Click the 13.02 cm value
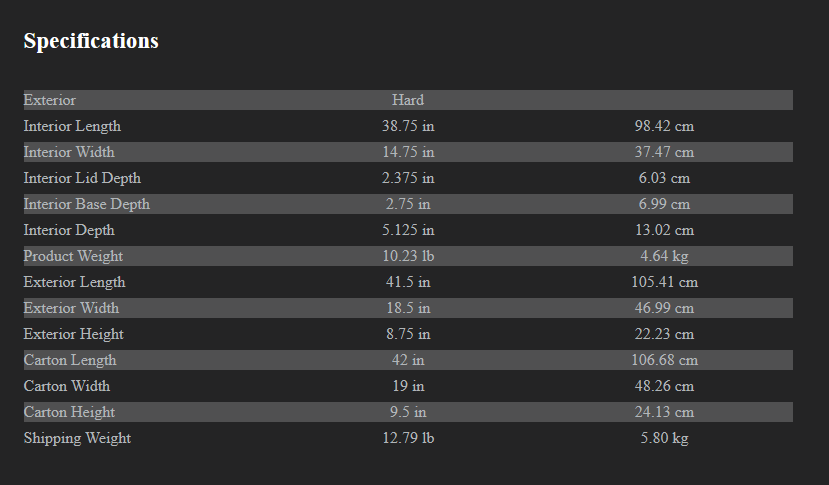 664,230
